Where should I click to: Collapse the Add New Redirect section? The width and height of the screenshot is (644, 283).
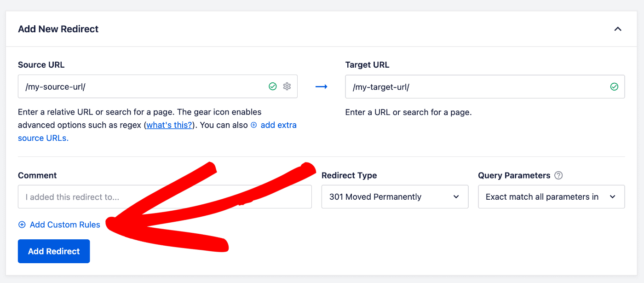pos(618,29)
